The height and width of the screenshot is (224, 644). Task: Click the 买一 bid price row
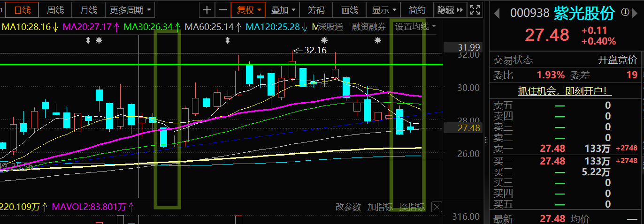click(566, 161)
